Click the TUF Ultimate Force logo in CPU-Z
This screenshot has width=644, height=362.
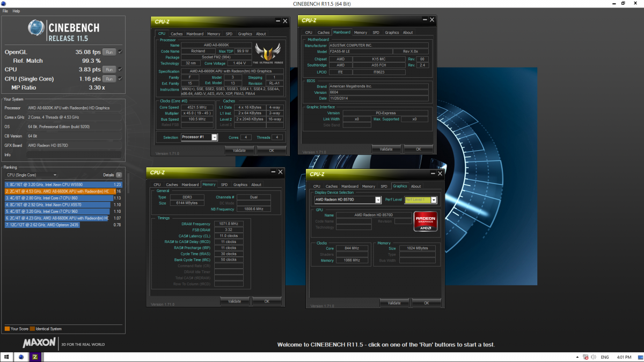pos(267,53)
